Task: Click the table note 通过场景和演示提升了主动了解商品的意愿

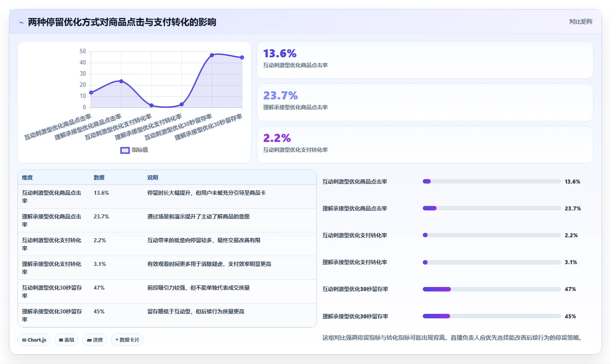Action: 199,217
